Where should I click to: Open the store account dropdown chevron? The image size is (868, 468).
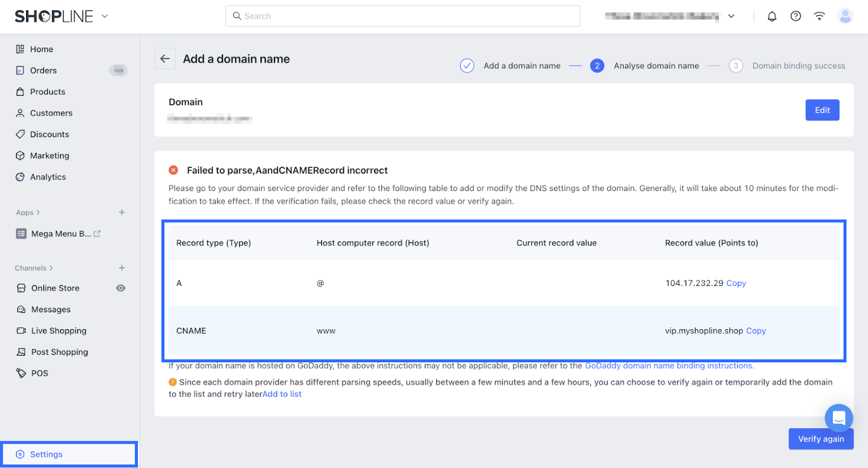coord(731,16)
